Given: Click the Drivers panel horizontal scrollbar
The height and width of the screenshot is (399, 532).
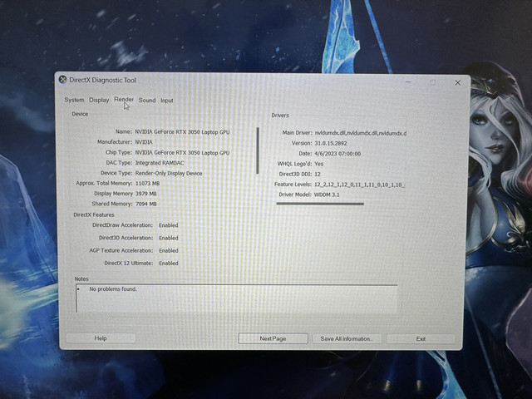Looking at the screenshot, I should (320, 204).
